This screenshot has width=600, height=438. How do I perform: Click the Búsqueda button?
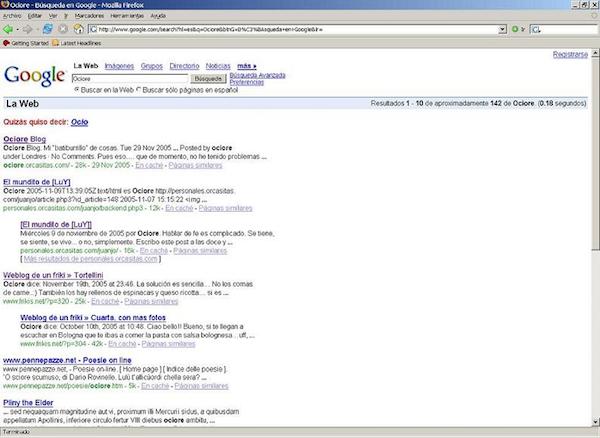point(208,79)
